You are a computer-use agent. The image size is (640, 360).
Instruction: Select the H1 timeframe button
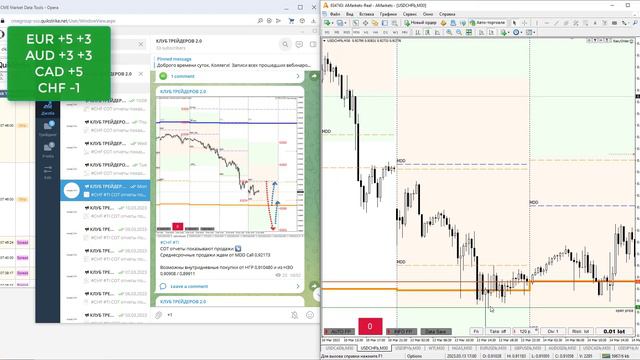click(x=366, y=32)
